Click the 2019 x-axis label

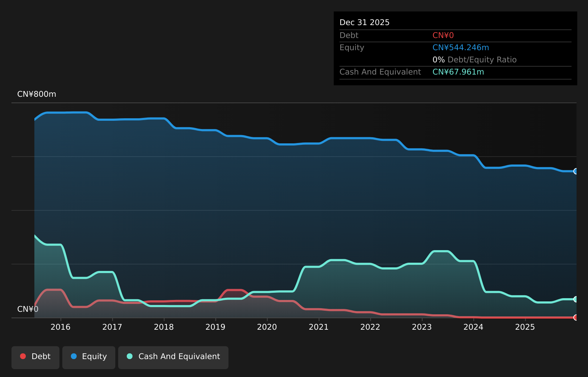[215, 327]
